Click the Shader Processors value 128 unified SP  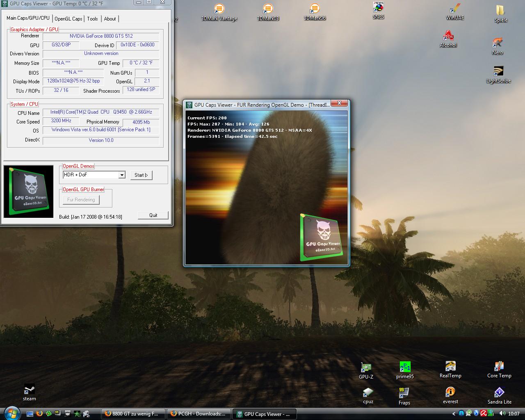click(x=141, y=89)
